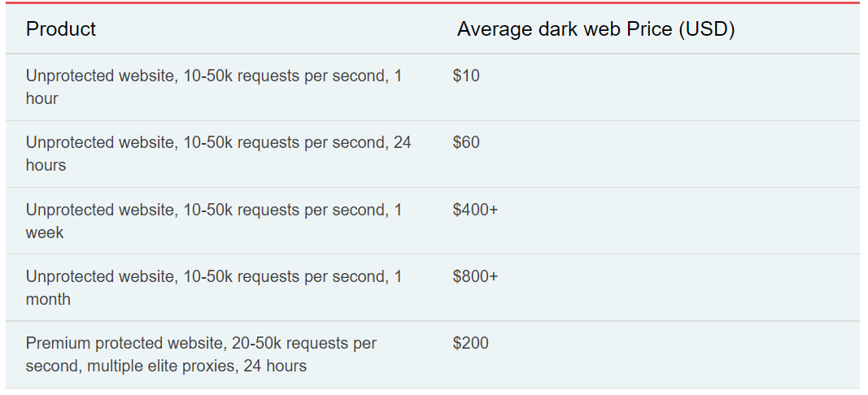Select the unprotected website 1 month product text

click(x=213, y=276)
